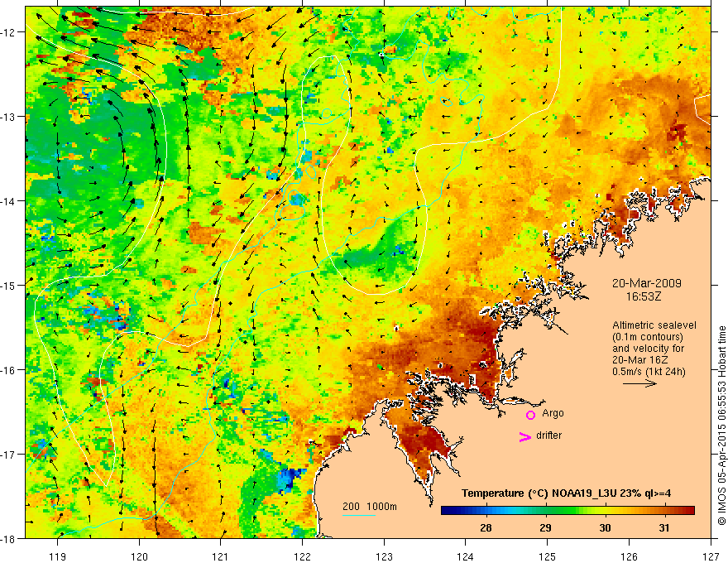Click the (0.1m contours) legend line
Image resolution: width=728 pixels, height=563 pixels.
pyautogui.click(x=648, y=337)
